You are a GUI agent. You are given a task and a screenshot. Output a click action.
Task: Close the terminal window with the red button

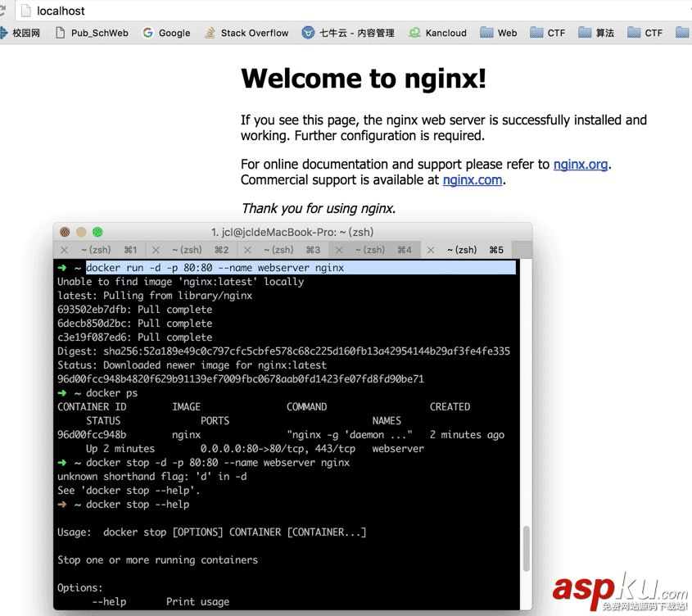click(x=65, y=232)
